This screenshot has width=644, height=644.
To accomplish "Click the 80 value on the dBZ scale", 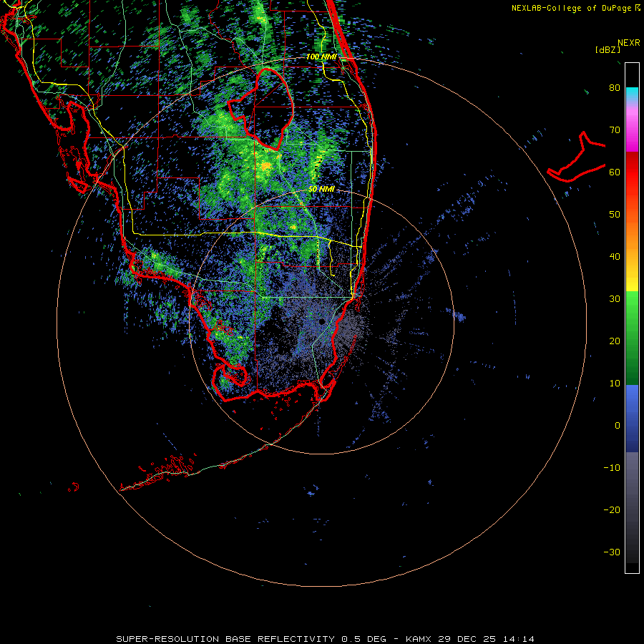I will 615,87.
